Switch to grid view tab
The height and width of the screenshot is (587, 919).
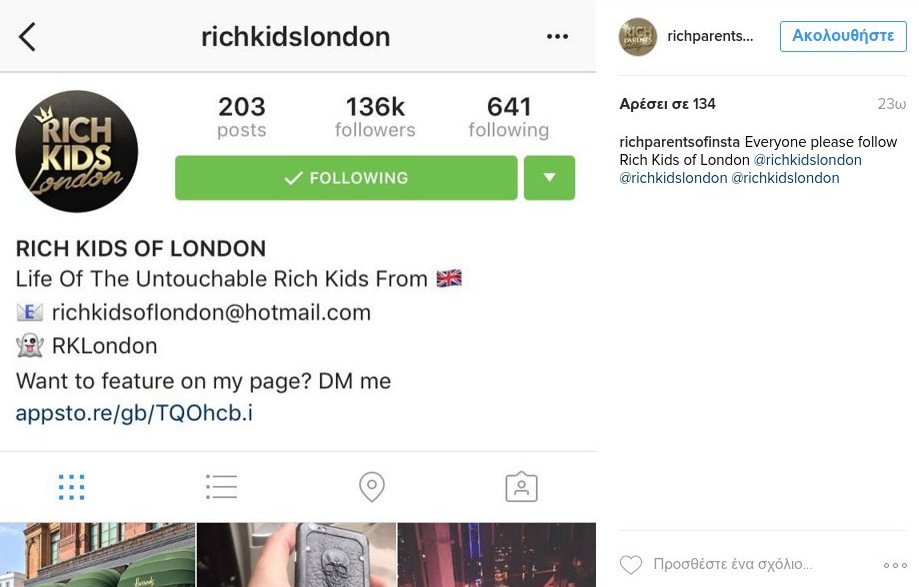[x=72, y=487]
